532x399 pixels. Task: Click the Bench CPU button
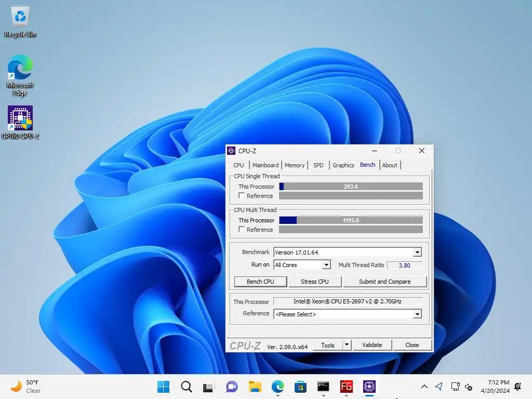[261, 282]
